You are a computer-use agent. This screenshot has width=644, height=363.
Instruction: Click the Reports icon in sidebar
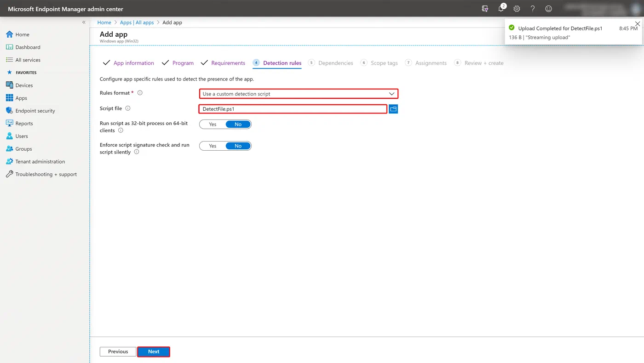(x=9, y=123)
